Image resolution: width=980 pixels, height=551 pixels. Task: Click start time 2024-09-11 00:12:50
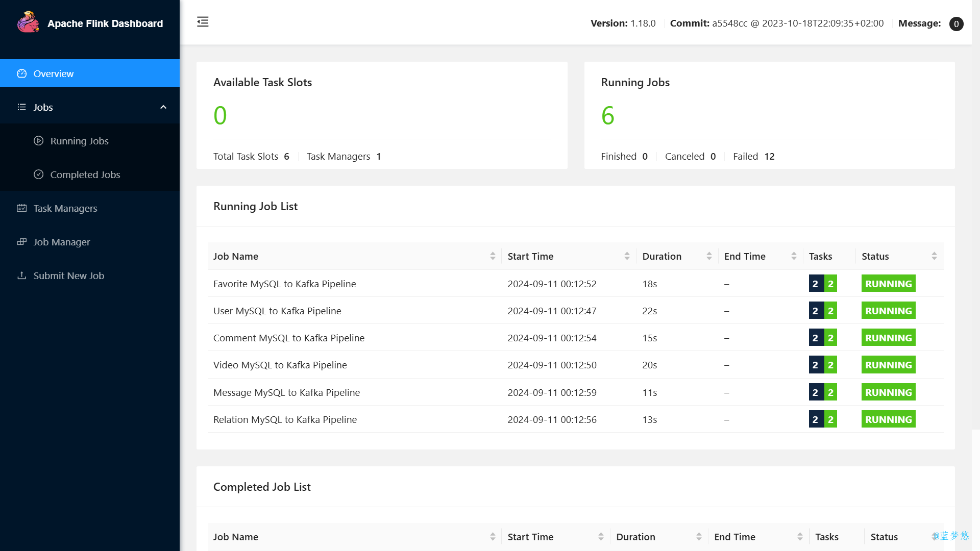[552, 365]
